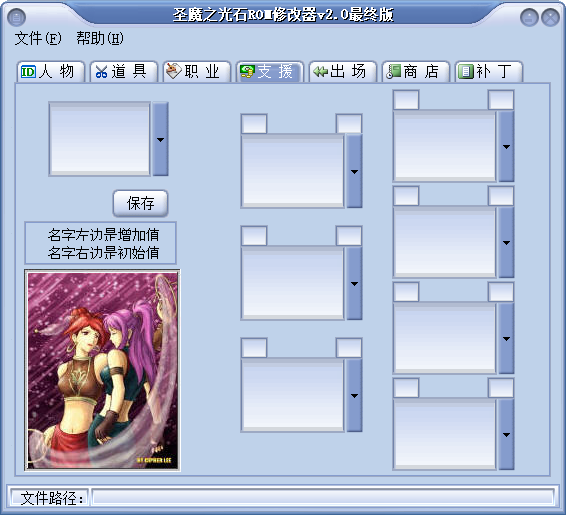The width and height of the screenshot is (566, 515).
Task: Go to the 出场 tab with arrows icon
Action: pos(343,71)
